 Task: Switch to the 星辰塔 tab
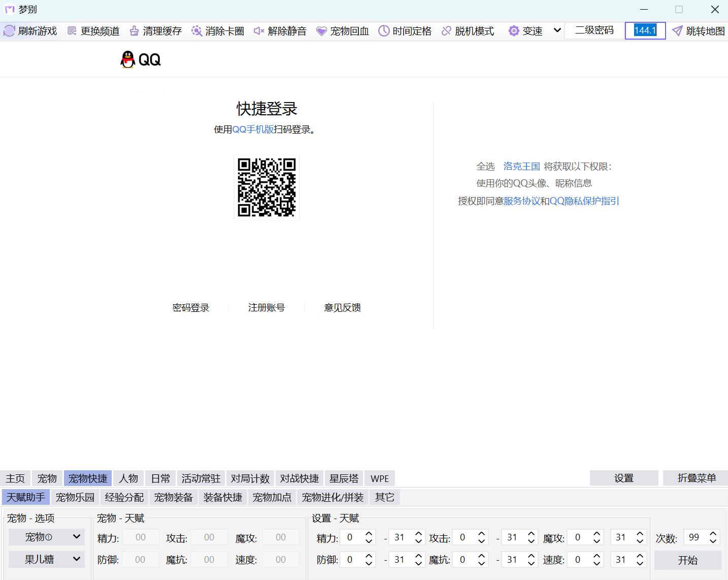[344, 478]
